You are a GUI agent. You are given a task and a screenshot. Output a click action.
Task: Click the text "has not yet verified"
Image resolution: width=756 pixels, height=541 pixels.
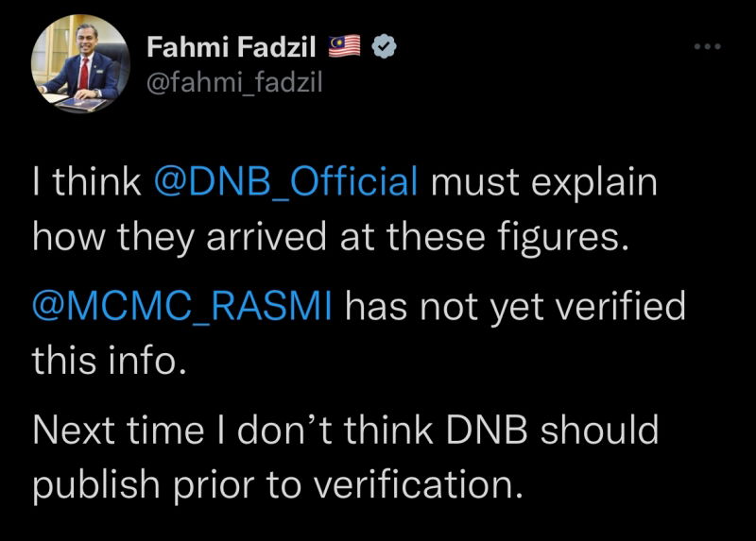513,307
